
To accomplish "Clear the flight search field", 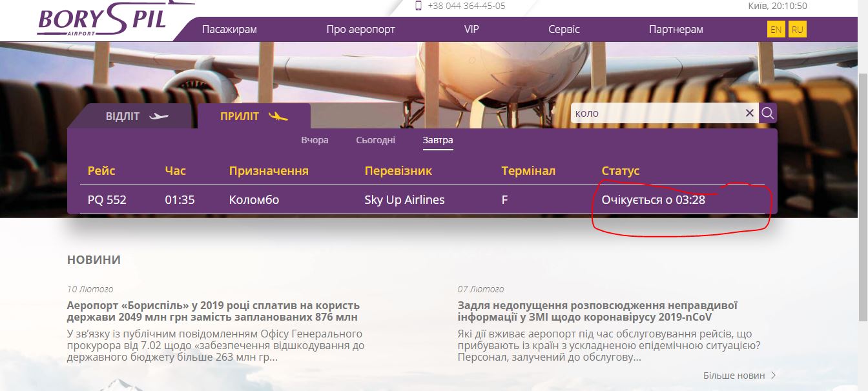I will coord(749,113).
